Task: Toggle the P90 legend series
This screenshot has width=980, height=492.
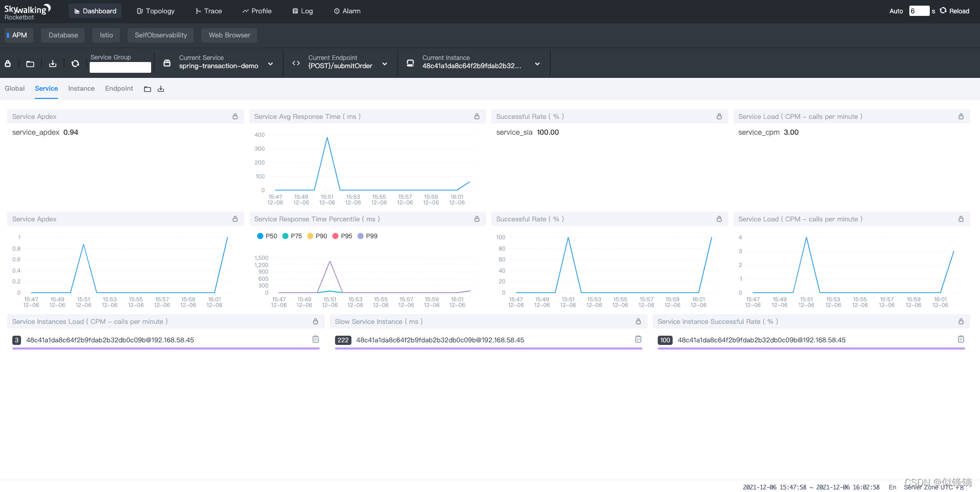Action: [x=317, y=236]
